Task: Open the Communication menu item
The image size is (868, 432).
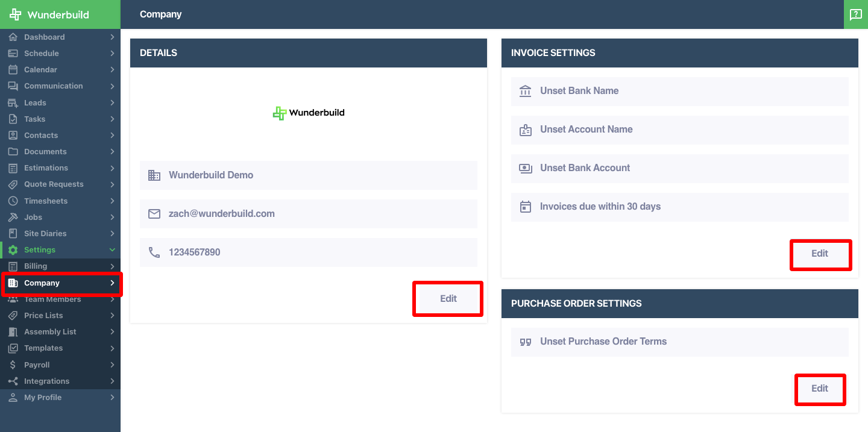Action: (x=60, y=86)
